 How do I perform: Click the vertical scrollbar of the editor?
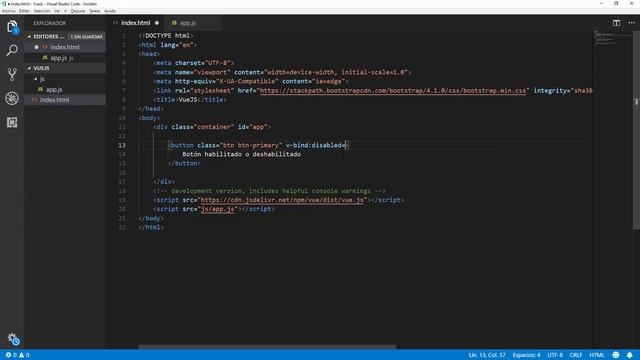point(636,131)
